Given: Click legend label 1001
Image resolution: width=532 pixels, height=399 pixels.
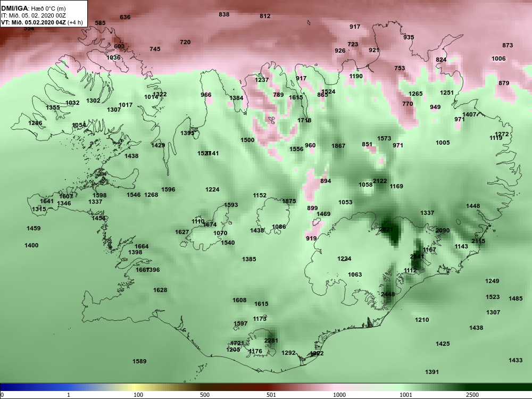Looking at the screenshot, I should tap(406, 395).
